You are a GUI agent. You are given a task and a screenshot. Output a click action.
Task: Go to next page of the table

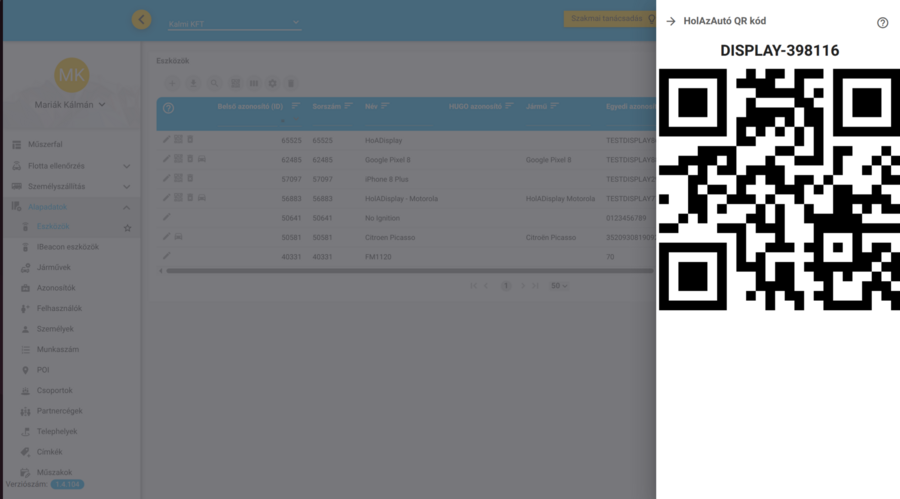click(x=522, y=285)
